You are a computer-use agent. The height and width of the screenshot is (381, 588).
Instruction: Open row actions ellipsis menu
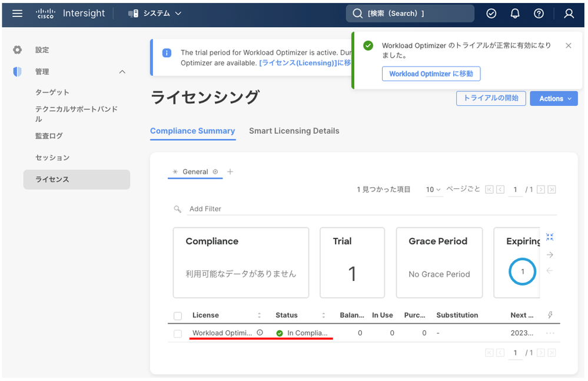pos(550,333)
